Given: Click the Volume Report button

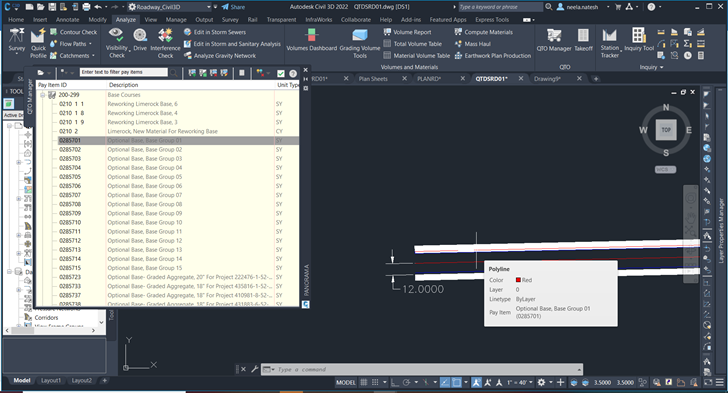Looking at the screenshot, I should pyautogui.click(x=407, y=32).
